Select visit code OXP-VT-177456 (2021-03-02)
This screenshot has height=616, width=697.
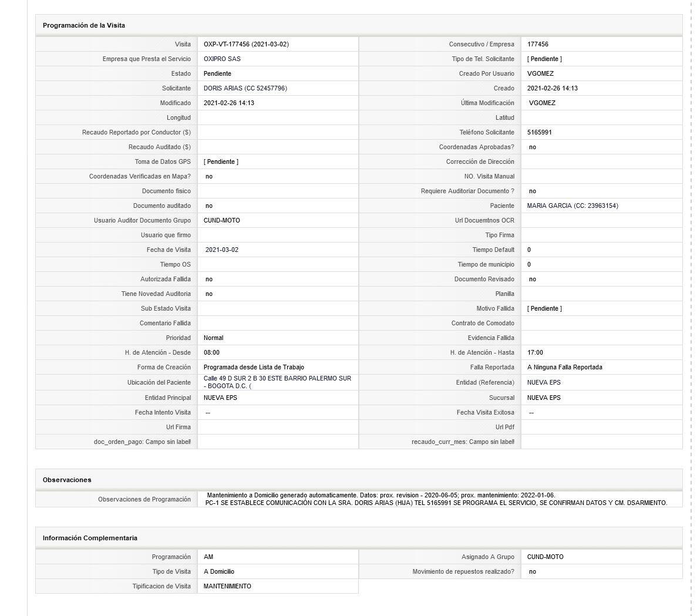pos(246,45)
